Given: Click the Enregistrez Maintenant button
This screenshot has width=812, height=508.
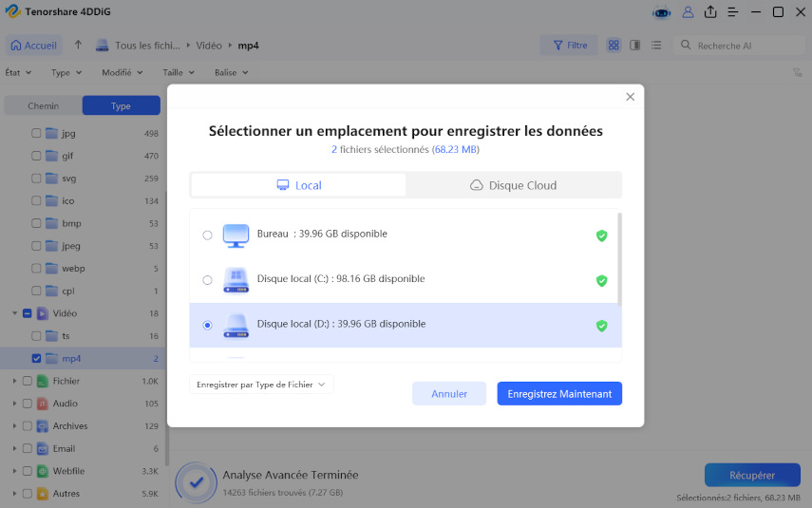Looking at the screenshot, I should click(x=559, y=394).
